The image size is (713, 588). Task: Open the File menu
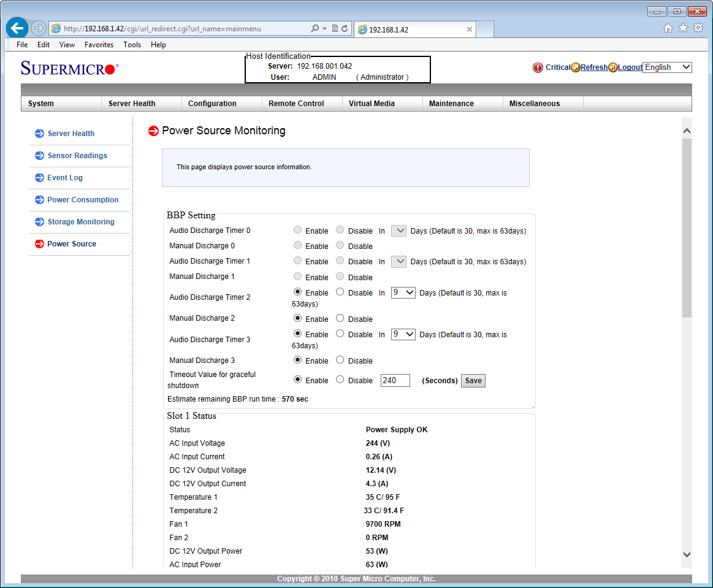tap(22, 45)
